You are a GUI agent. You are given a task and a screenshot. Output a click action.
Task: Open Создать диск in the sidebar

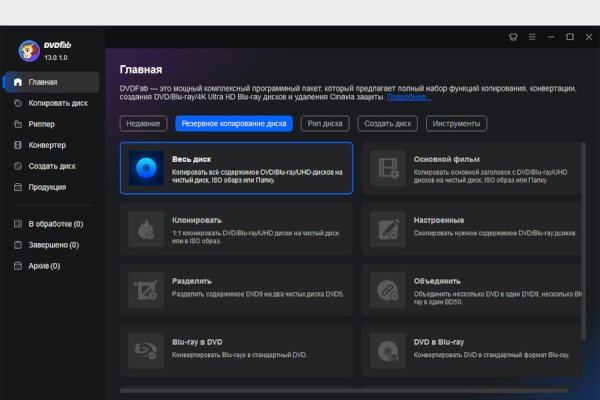51,166
